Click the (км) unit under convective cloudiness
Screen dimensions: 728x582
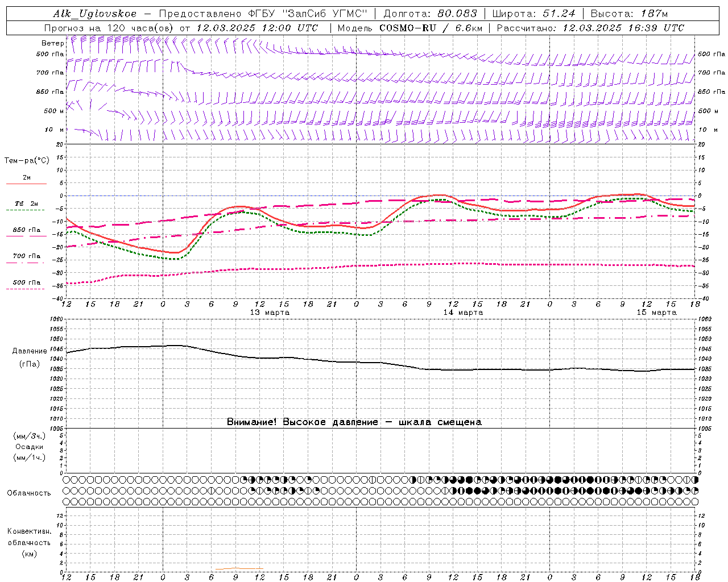tap(29, 554)
